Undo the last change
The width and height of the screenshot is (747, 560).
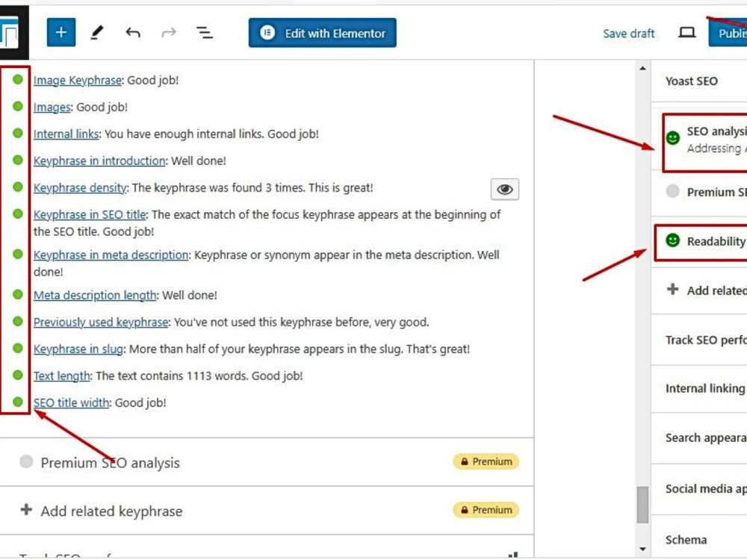(133, 32)
